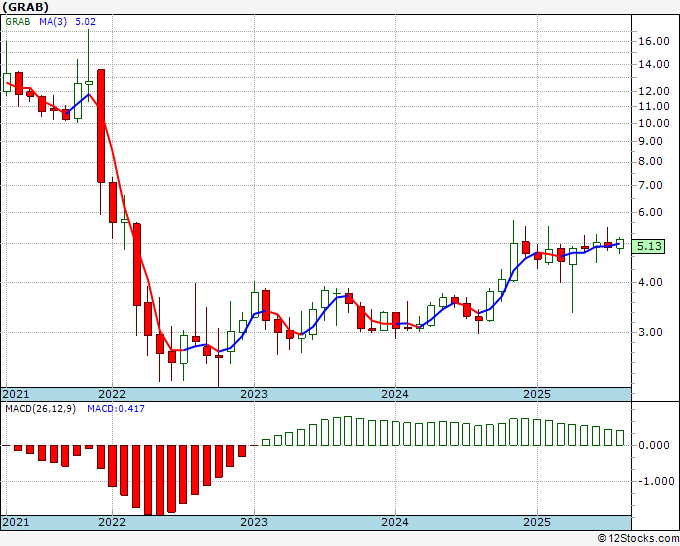The image size is (680, 546).
Task: Click 2024 on the MACD timeline
Action: [395, 522]
